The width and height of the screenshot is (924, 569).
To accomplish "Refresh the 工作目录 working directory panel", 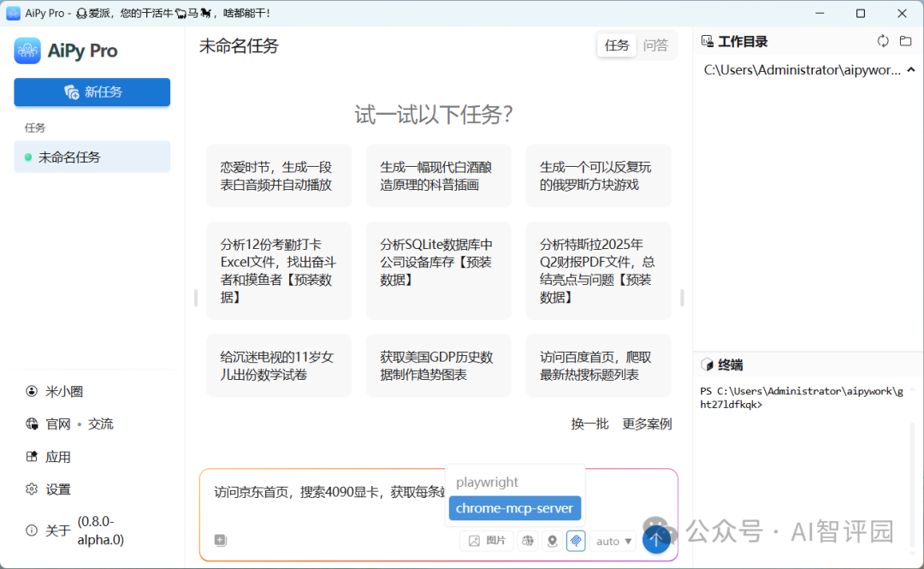I will click(x=882, y=40).
